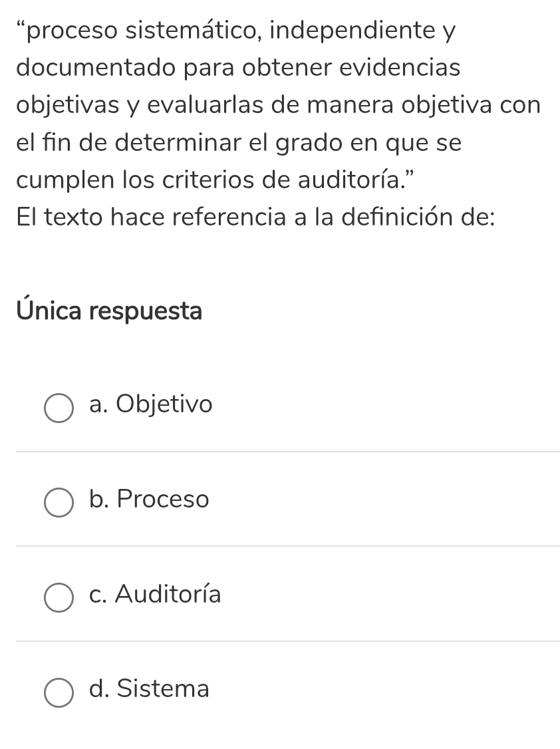
Task: Click the "a. Objetivo" answer label
Action: click(x=151, y=404)
